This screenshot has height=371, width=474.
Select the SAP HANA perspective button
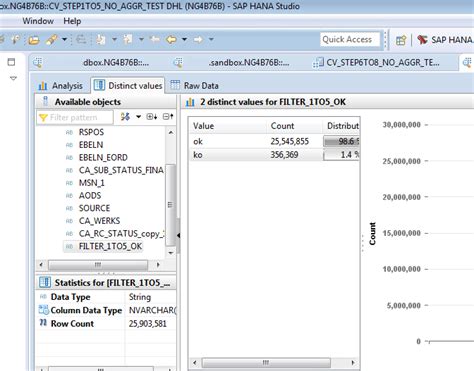(x=445, y=40)
